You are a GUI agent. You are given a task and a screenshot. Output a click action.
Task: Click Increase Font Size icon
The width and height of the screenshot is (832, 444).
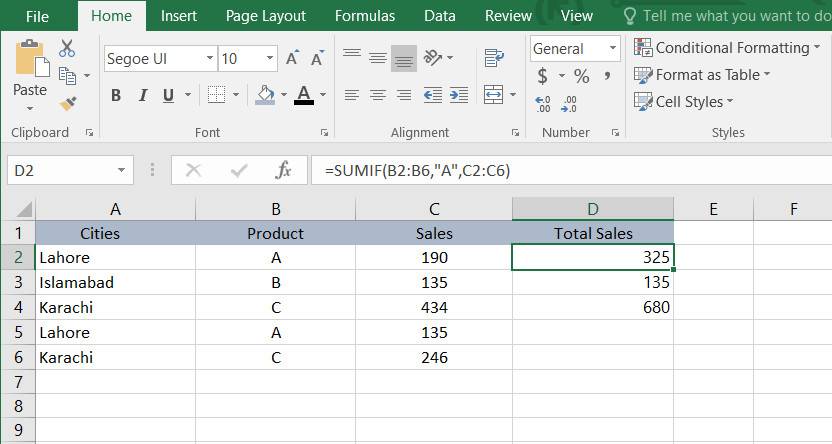pos(293,58)
